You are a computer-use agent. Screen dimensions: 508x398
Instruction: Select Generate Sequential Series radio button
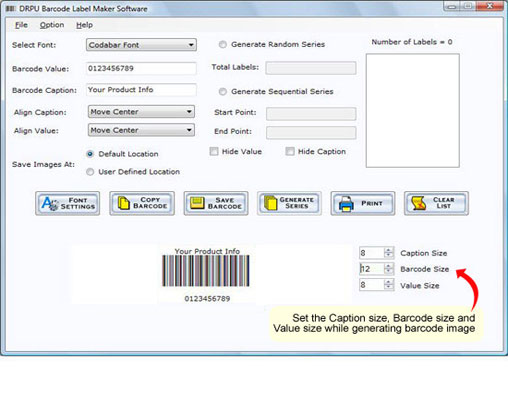[223, 91]
